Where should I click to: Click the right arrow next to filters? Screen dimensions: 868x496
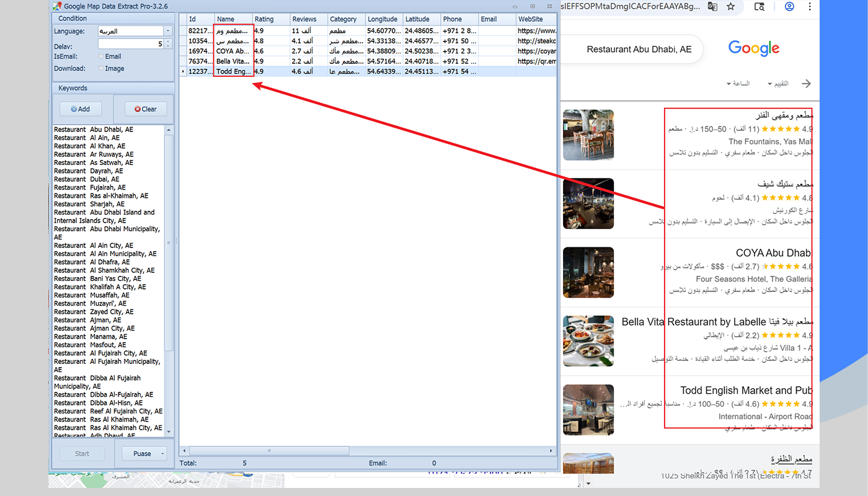[806, 84]
